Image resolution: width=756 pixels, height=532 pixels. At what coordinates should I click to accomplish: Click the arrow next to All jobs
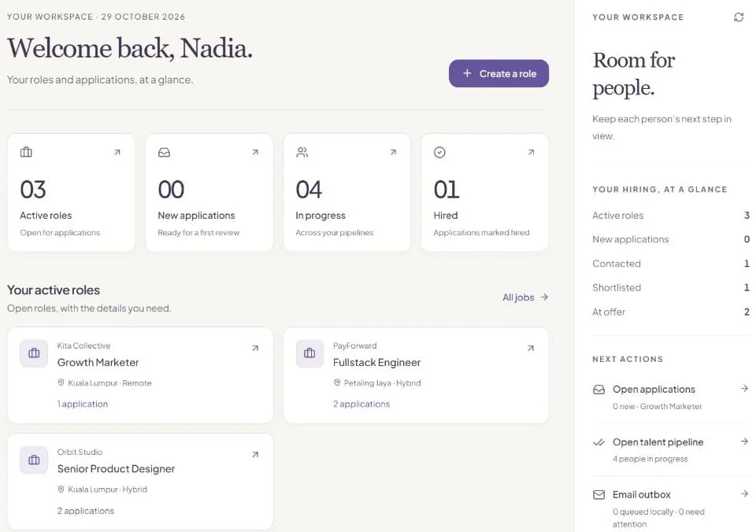pyautogui.click(x=544, y=297)
